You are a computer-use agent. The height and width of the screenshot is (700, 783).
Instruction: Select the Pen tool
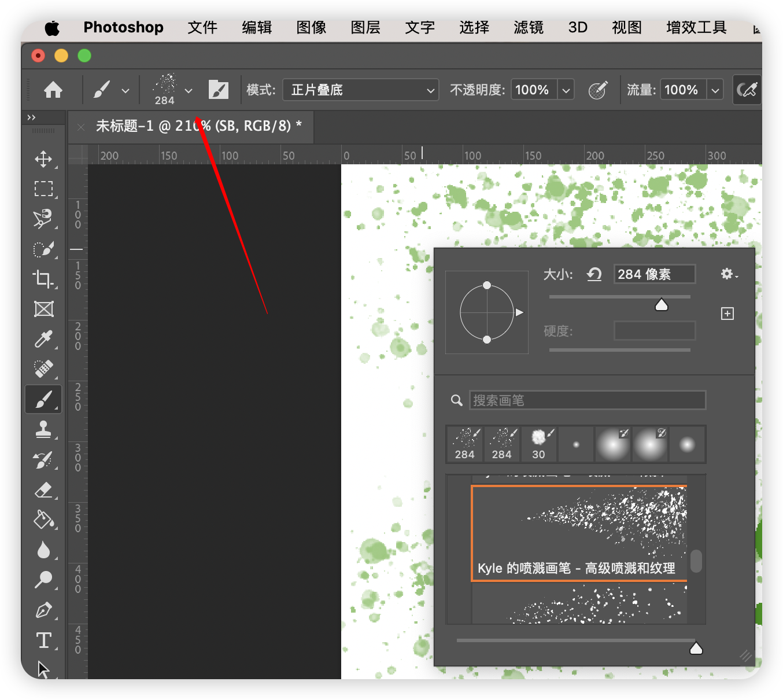43,610
